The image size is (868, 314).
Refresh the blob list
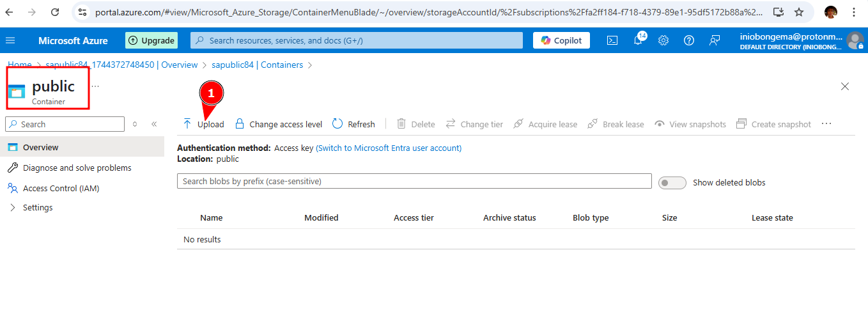pos(353,124)
